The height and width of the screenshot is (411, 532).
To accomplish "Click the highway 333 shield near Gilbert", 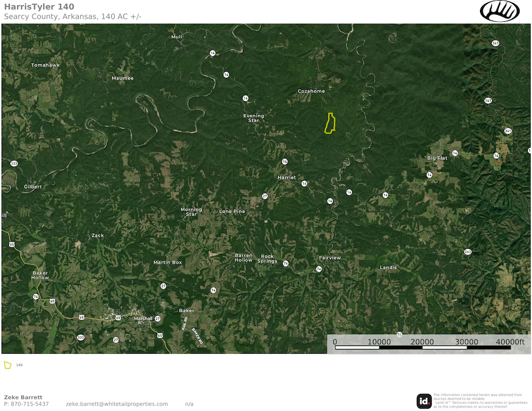I will pyautogui.click(x=14, y=163).
